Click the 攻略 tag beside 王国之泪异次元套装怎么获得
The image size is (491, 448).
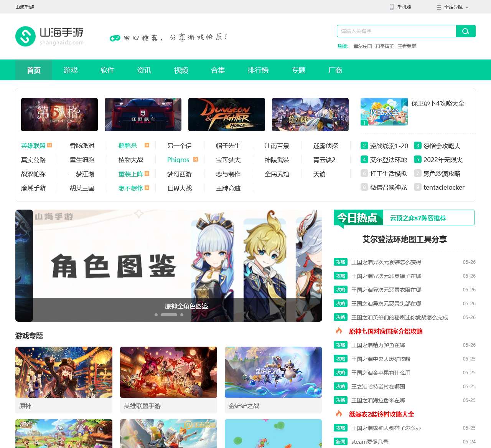point(341,262)
